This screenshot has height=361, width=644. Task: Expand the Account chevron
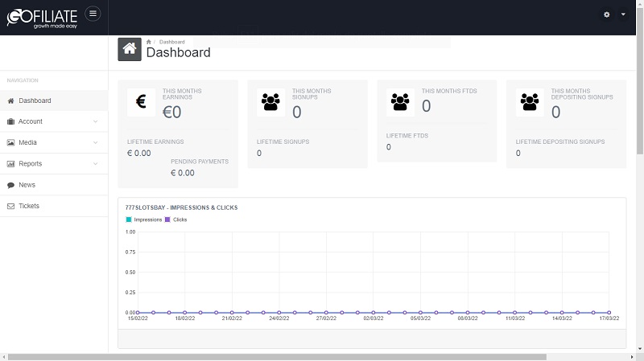click(x=95, y=121)
